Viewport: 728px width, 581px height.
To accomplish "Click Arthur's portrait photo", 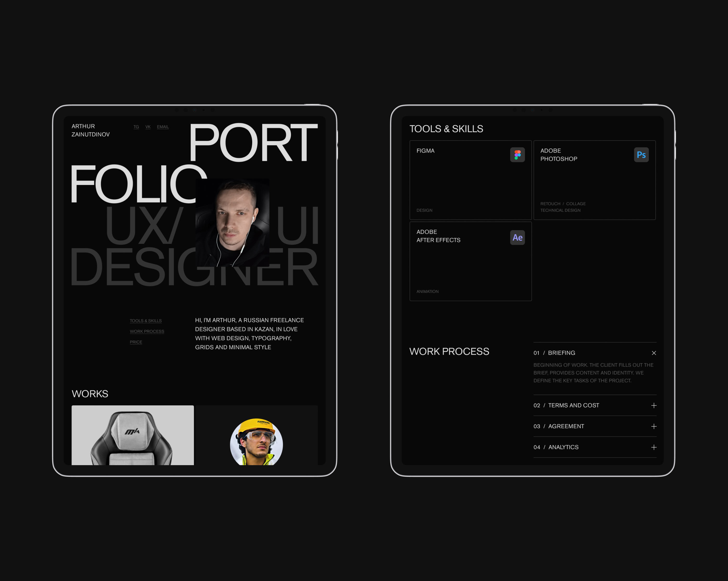I will [x=232, y=223].
